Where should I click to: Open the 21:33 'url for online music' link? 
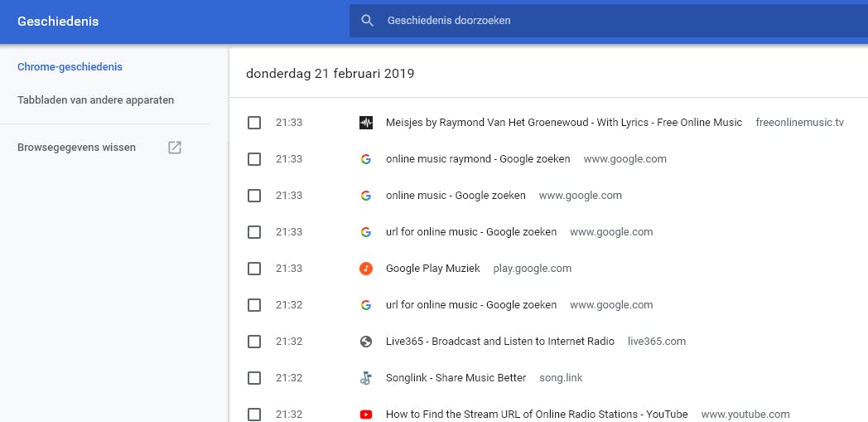click(471, 232)
